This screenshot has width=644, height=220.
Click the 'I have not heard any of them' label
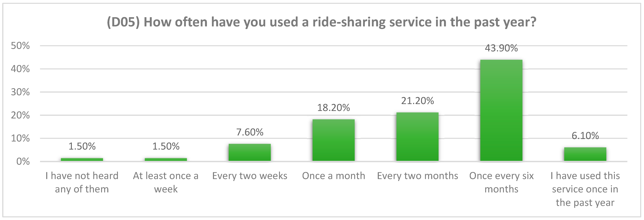tap(82, 182)
